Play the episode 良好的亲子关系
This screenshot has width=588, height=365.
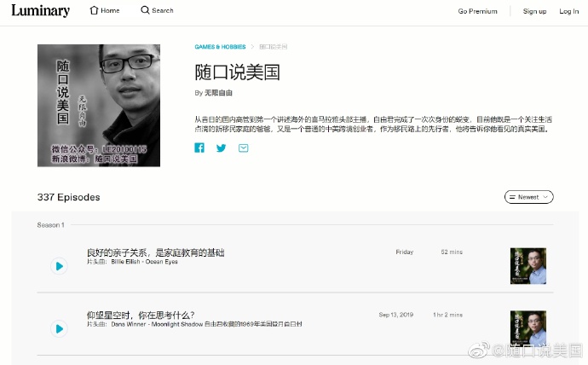[60, 266]
